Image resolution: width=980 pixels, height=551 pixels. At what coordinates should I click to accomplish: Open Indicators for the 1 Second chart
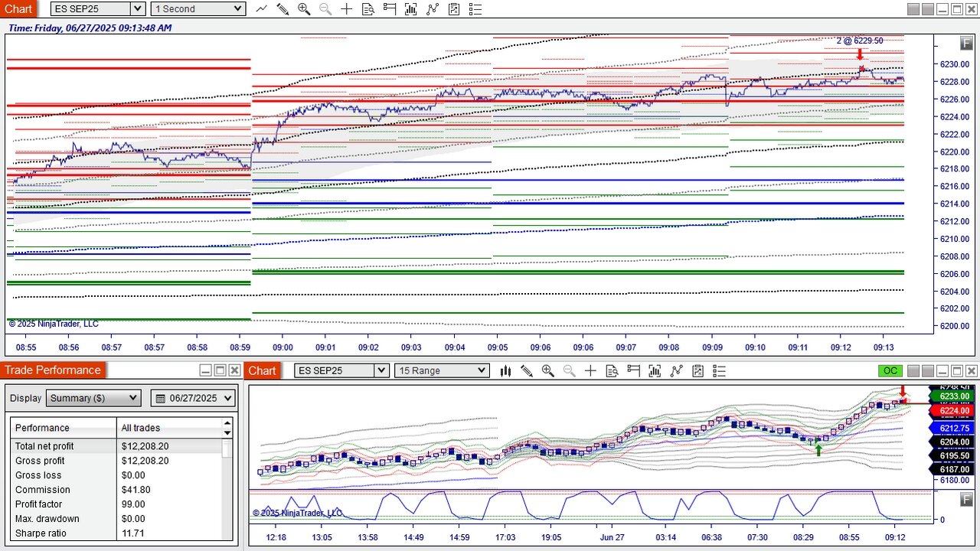433,9
